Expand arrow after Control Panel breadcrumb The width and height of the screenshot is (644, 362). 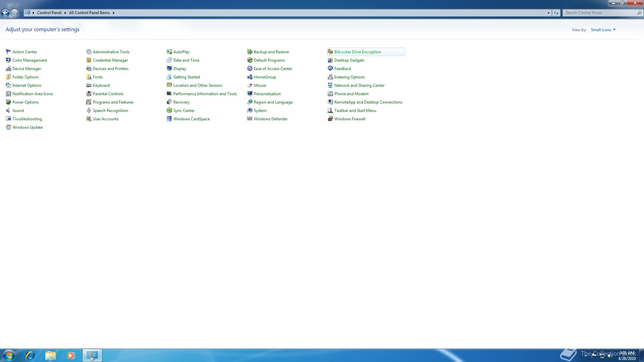(65, 13)
